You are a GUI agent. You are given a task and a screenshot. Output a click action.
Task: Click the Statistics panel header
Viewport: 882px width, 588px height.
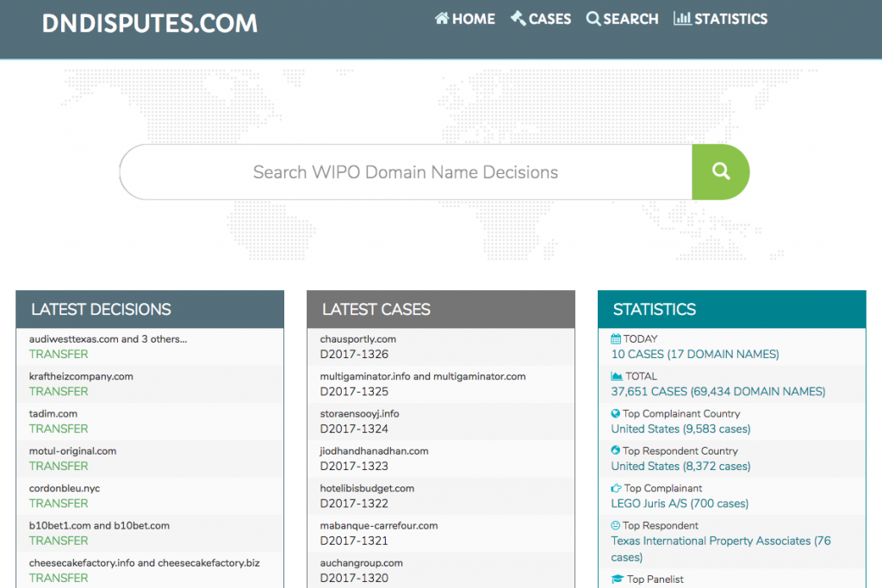point(732,309)
